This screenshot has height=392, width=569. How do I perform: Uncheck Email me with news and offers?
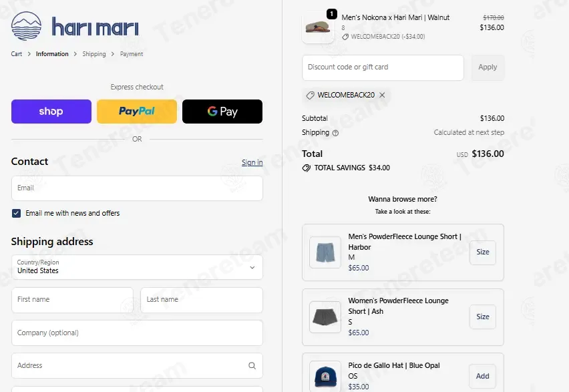pos(16,213)
